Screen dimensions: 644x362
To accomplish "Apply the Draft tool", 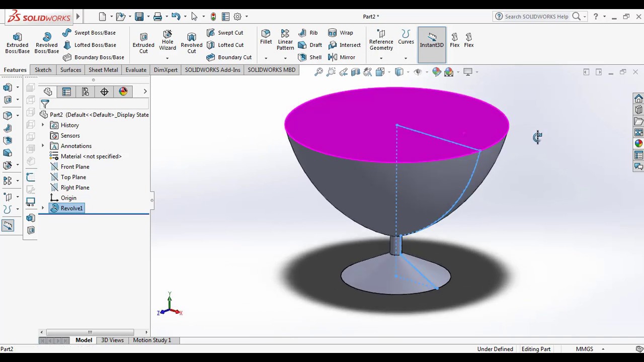I will pos(310,45).
